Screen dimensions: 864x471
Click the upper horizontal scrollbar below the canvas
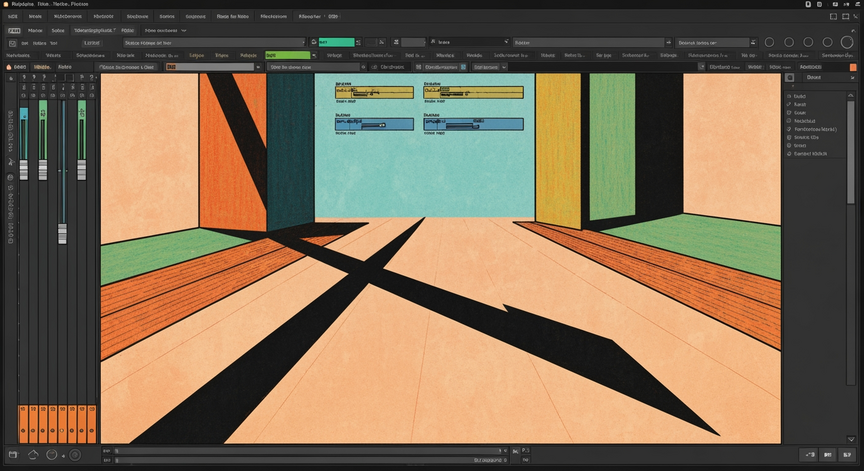pos(310,451)
